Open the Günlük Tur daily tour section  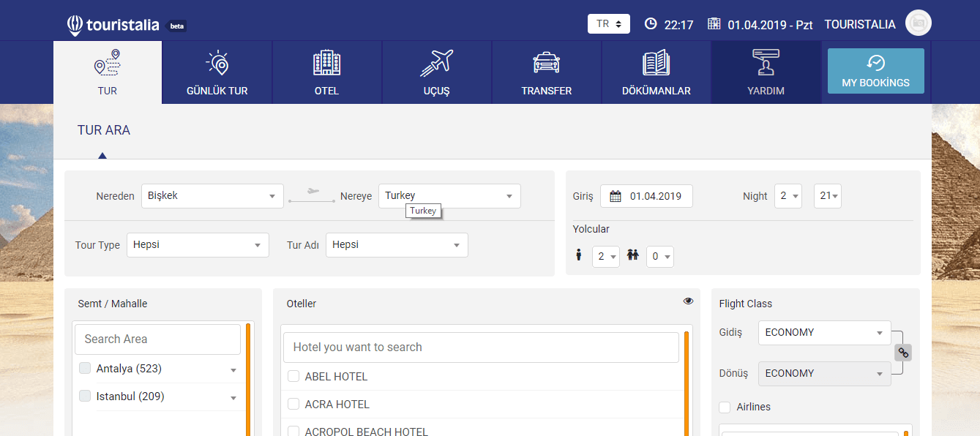click(217, 72)
